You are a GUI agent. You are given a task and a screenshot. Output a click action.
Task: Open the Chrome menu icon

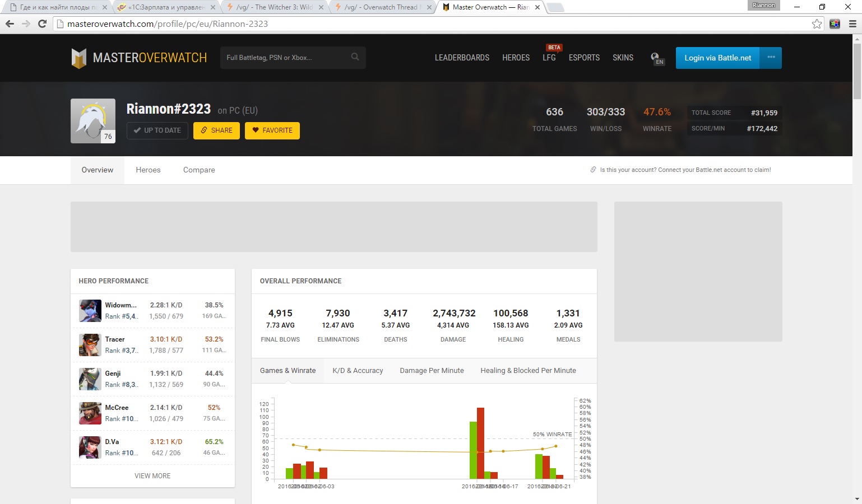[x=852, y=24]
